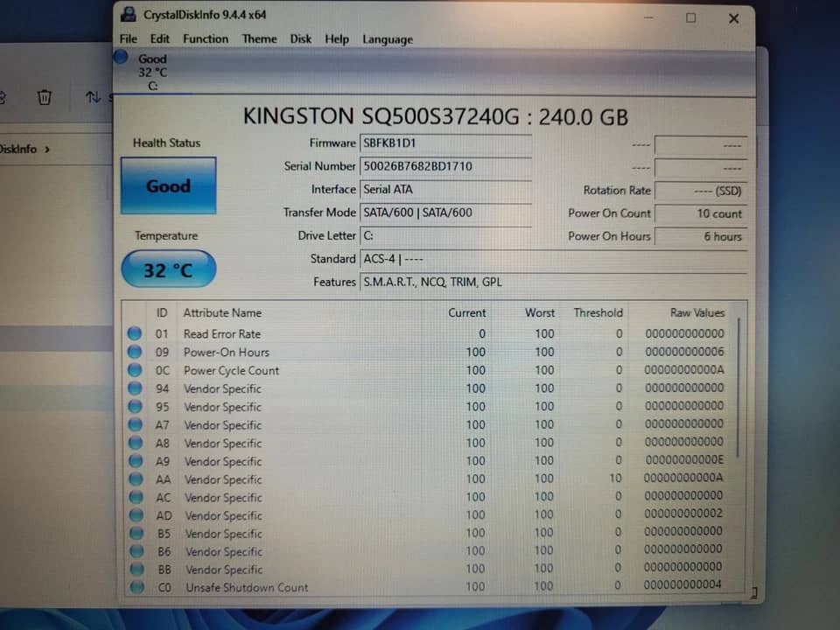Click the Firmware field SBFKB1D1
Image resolution: width=840 pixels, height=630 pixels.
tap(445, 143)
